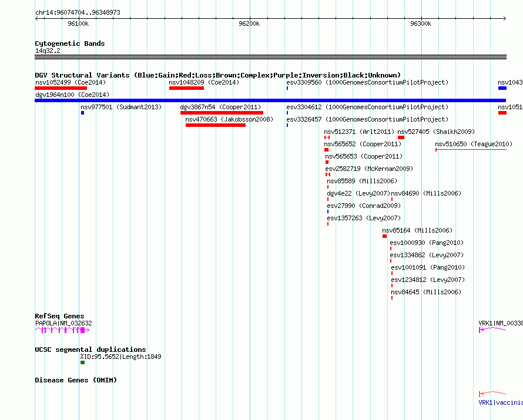The image size is (523, 420).
Task: Open nsv84645 (Mills2006) variant
Action: pyautogui.click(x=426, y=292)
